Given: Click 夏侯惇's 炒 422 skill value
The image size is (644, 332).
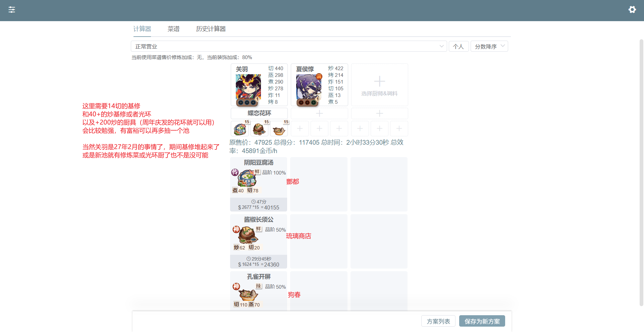Looking at the screenshot, I should click(336, 68).
